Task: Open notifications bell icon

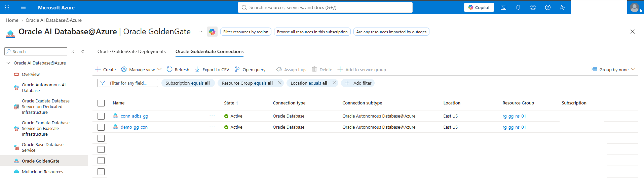Action: coord(518,7)
